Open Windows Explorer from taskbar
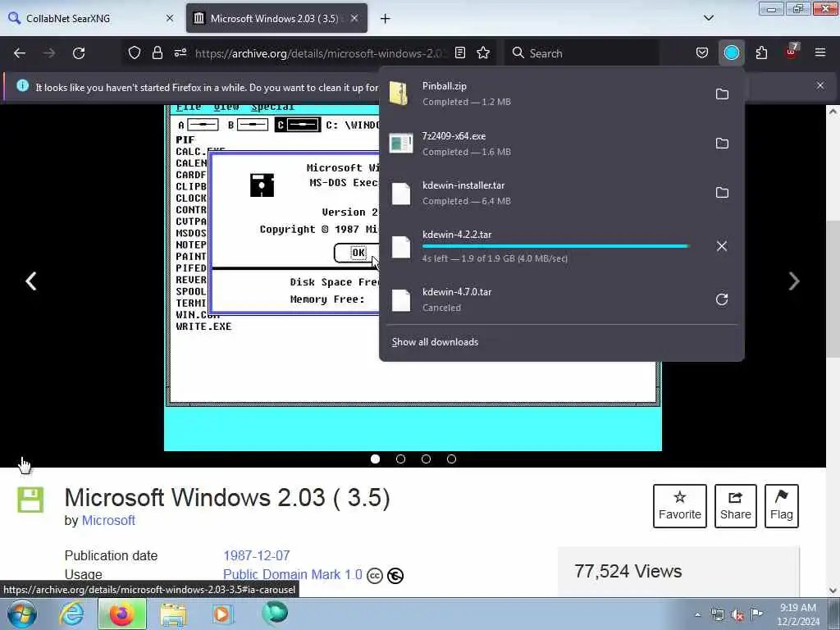The width and height of the screenshot is (840, 630). 173,614
